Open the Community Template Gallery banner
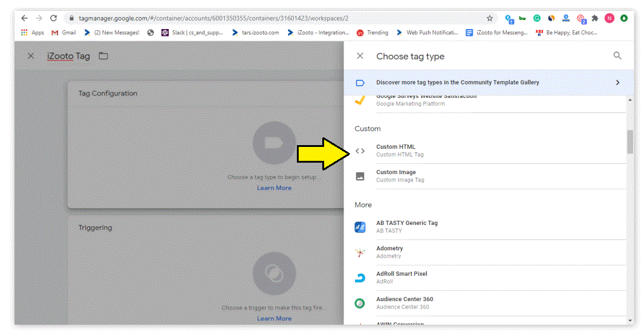Screen dimensions: 644x335 tap(488, 82)
